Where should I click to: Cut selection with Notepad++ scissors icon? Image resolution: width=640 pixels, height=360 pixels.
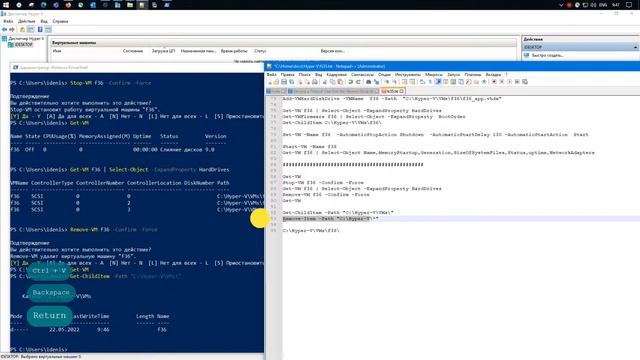point(324,82)
